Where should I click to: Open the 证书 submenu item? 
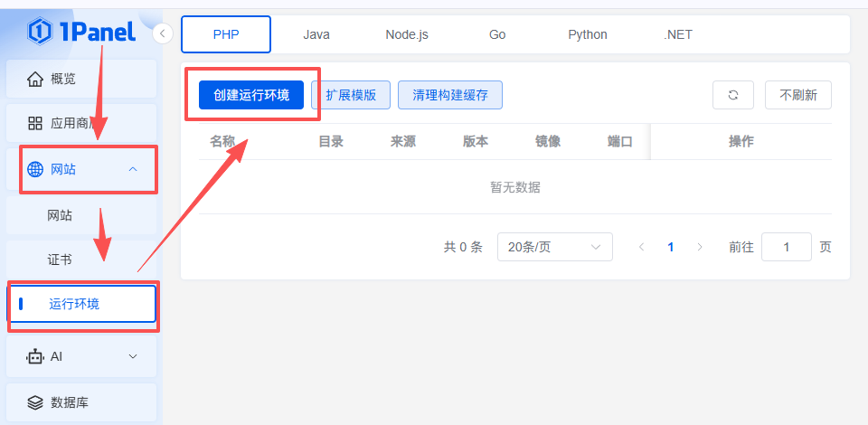click(x=60, y=260)
